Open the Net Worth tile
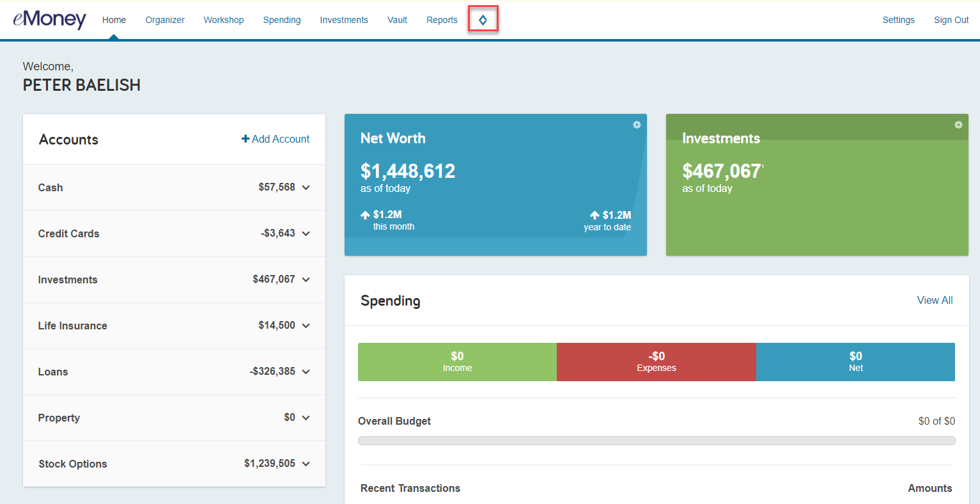This screenshot has width=980, height=504. click(x=495, y=185)
